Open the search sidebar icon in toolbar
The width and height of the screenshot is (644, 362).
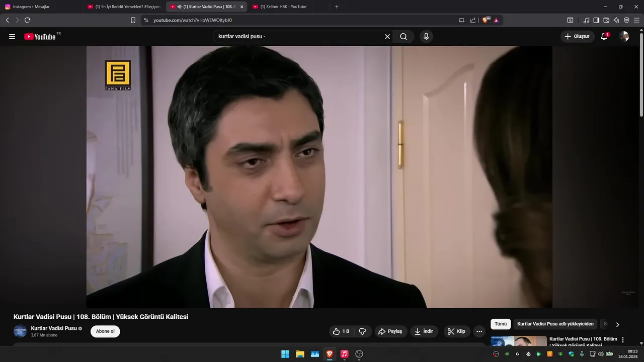[x=570, y=20]
